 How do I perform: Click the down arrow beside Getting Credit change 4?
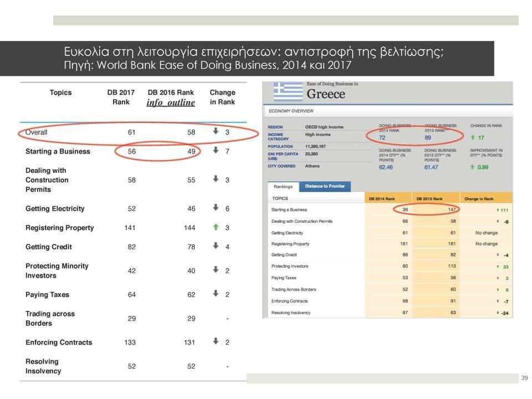[x=216, y=245]
